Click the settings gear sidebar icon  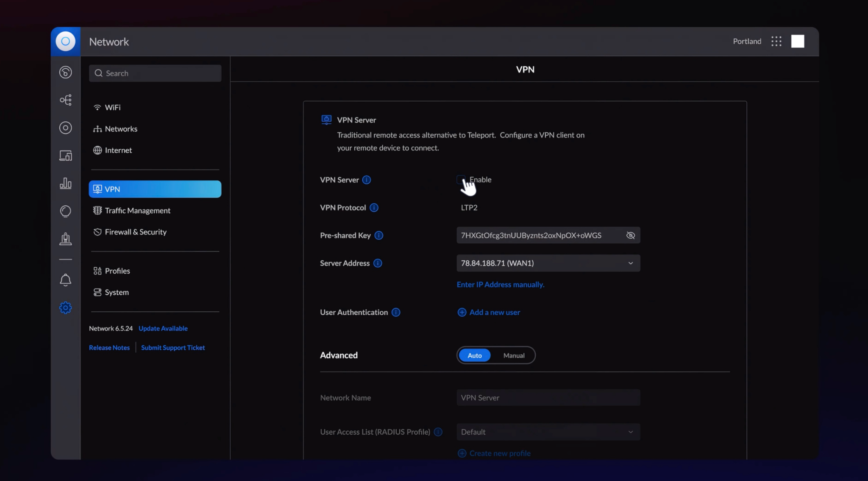65,308
